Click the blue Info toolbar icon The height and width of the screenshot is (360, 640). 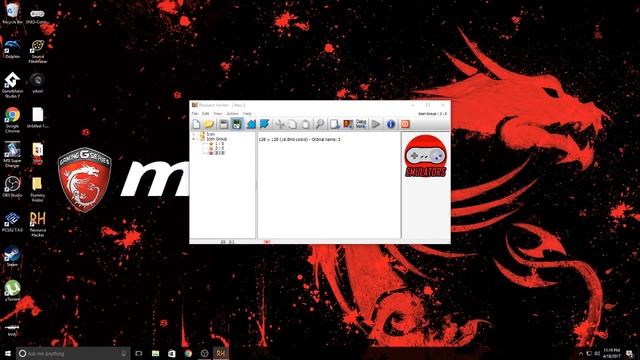pyautogui.click(x=391, y=124)
